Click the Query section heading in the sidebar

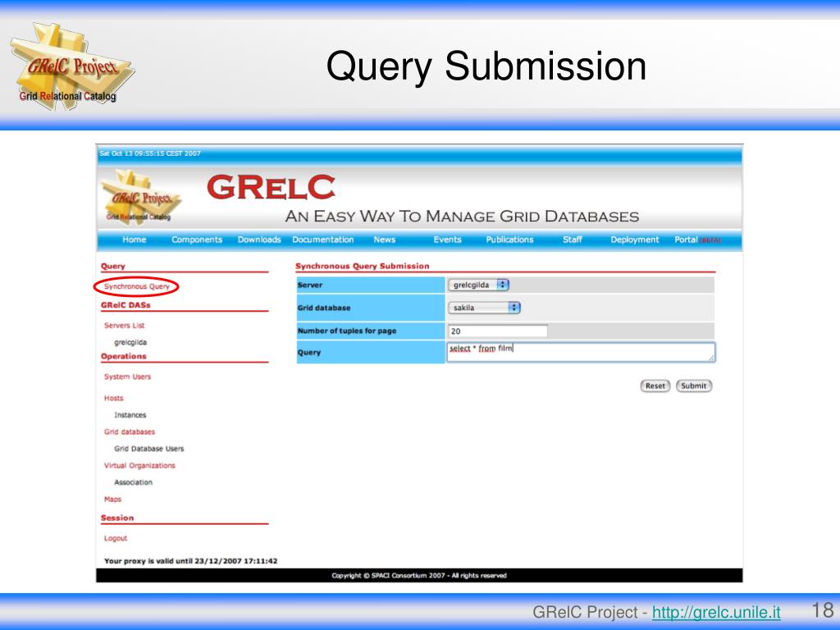(x=113, y=267)
